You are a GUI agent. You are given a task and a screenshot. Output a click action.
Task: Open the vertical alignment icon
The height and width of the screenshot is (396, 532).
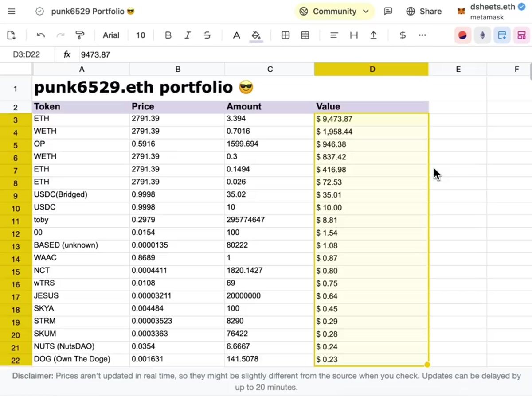[354, 35]
